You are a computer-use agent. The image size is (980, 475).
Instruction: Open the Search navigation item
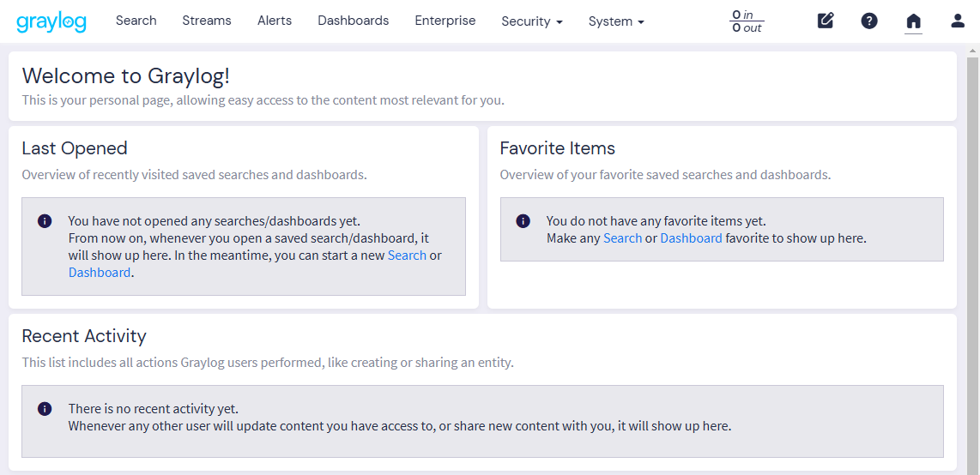coord(136,21)
